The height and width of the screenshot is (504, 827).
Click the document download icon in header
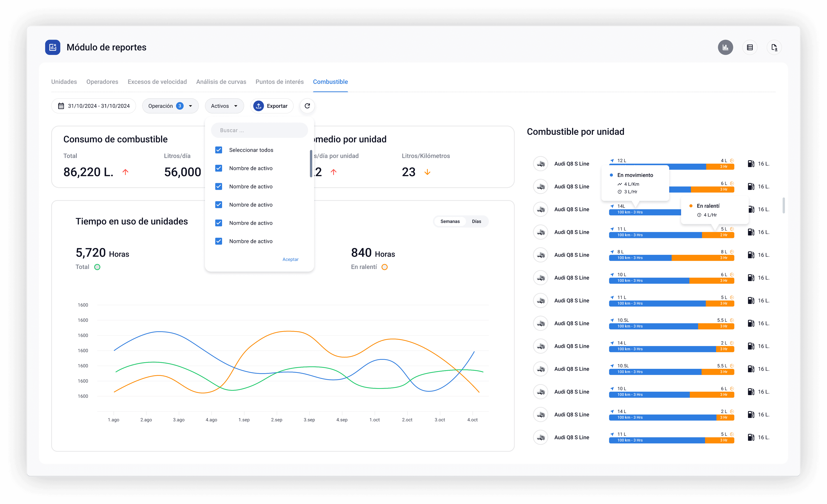(774, 47)
